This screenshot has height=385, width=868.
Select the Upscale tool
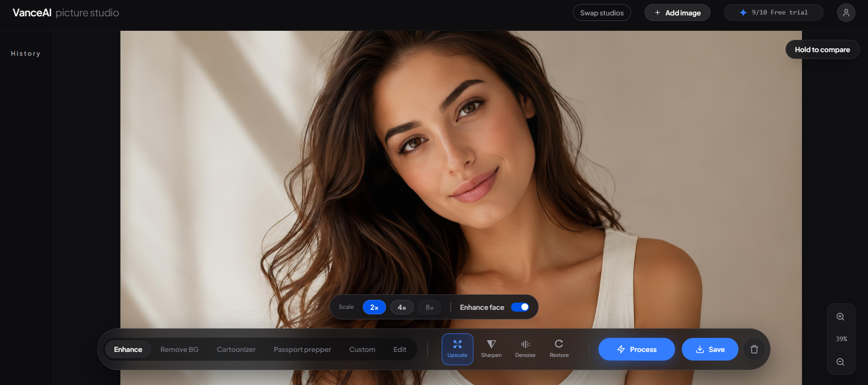click(457, 349)
